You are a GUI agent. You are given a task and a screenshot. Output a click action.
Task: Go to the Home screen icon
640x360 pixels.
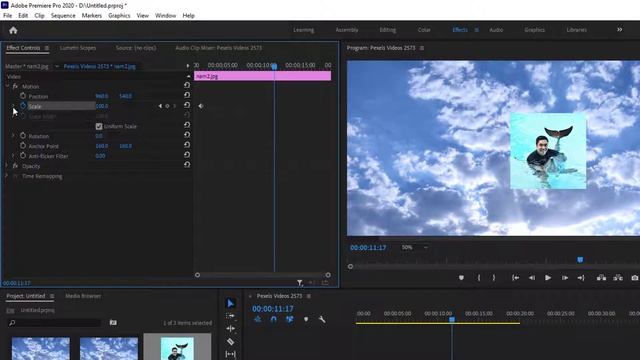pos(13,30)
